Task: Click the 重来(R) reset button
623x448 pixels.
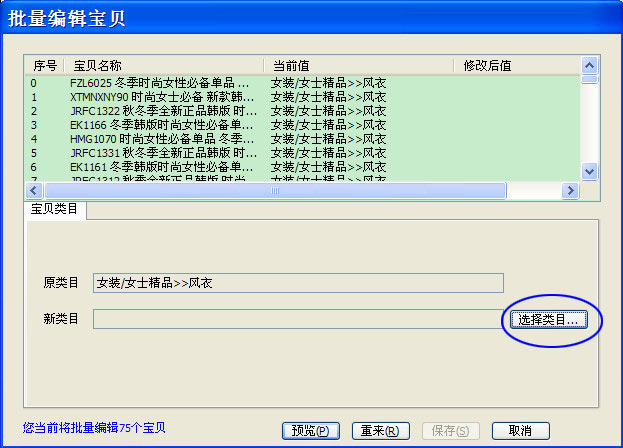Action: [379, 431]
